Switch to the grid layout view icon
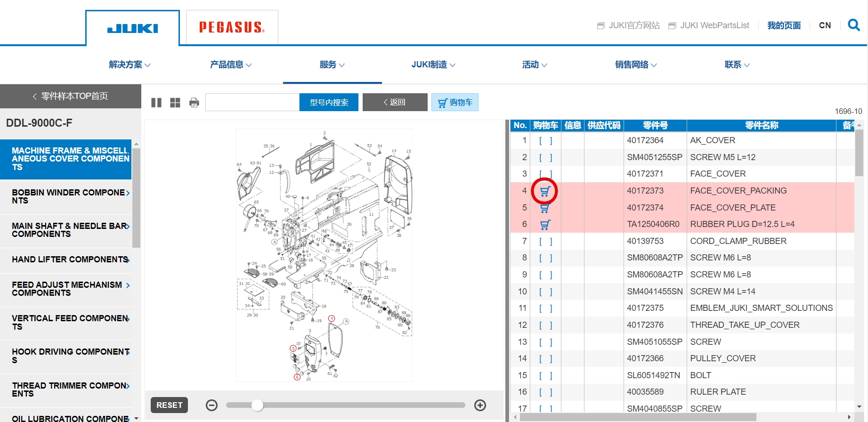Viewport: 868px width, 422px height. (175, 103)
